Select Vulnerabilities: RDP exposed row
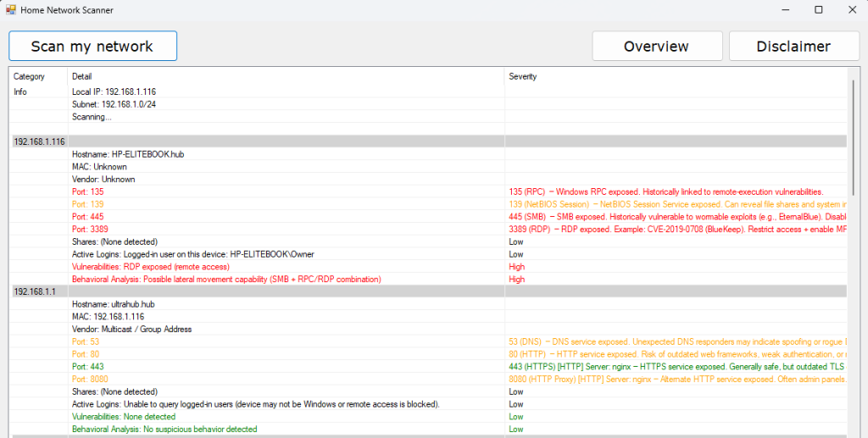868x438 pixels. 144,266
